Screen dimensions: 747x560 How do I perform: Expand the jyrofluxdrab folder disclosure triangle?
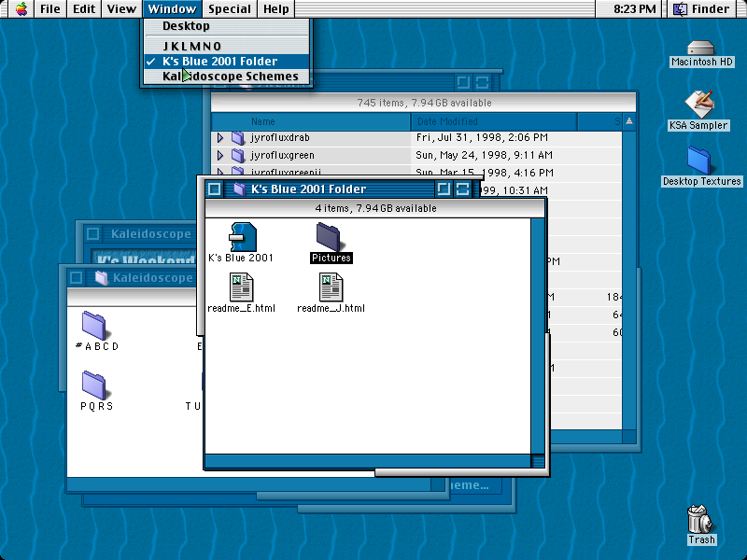[220, 137]
